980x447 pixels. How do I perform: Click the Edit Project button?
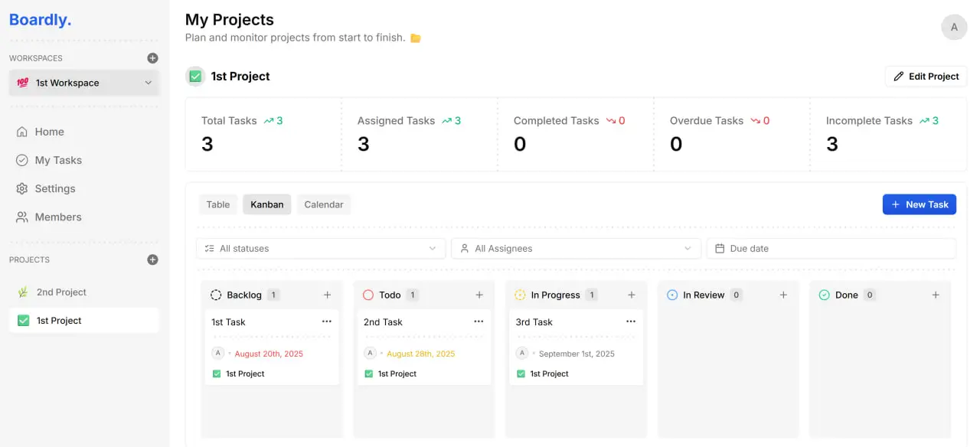[926, 77]
